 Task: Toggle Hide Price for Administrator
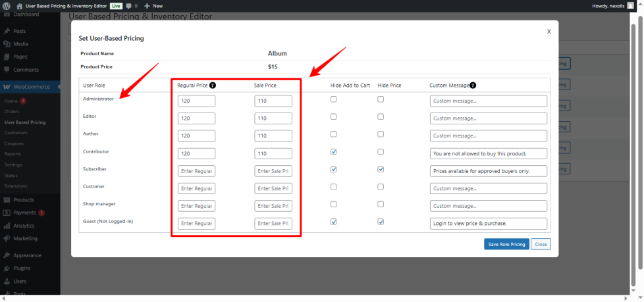click(381, 99)
